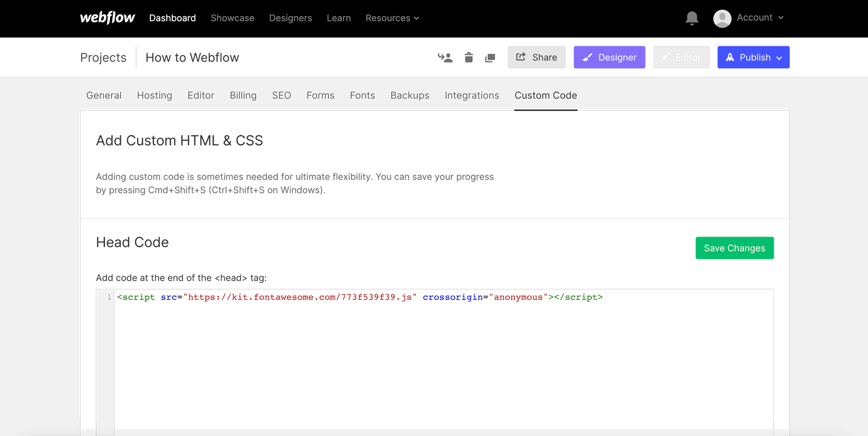This screenshot has height=436, width=868.
Task: Go to Dashboard in top navigation
Action: 172,18
